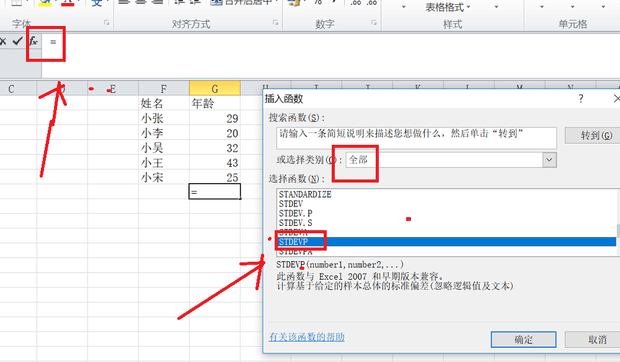Viewport: 620px width, 362px height.
Task: Select the column F header
Action: point(164,89)
